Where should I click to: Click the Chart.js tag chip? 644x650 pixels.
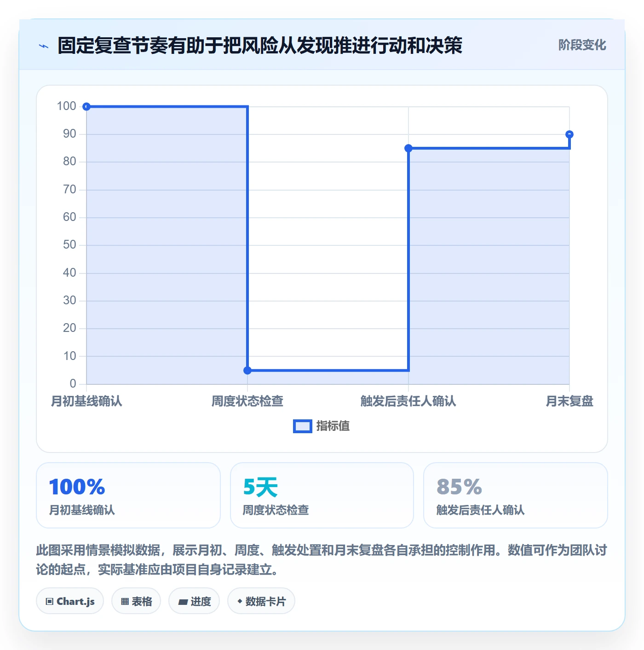[70, 601]
